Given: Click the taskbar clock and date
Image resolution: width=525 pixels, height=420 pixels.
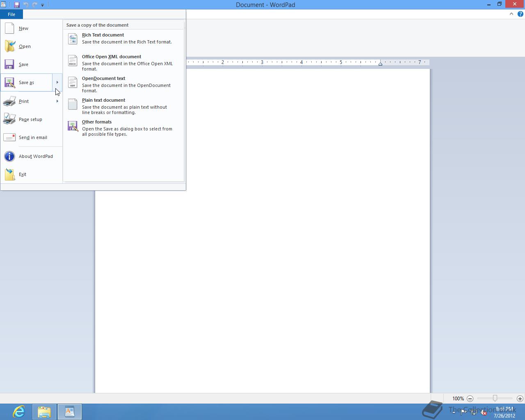Looking at the screenshot, I should click(504, 412).
